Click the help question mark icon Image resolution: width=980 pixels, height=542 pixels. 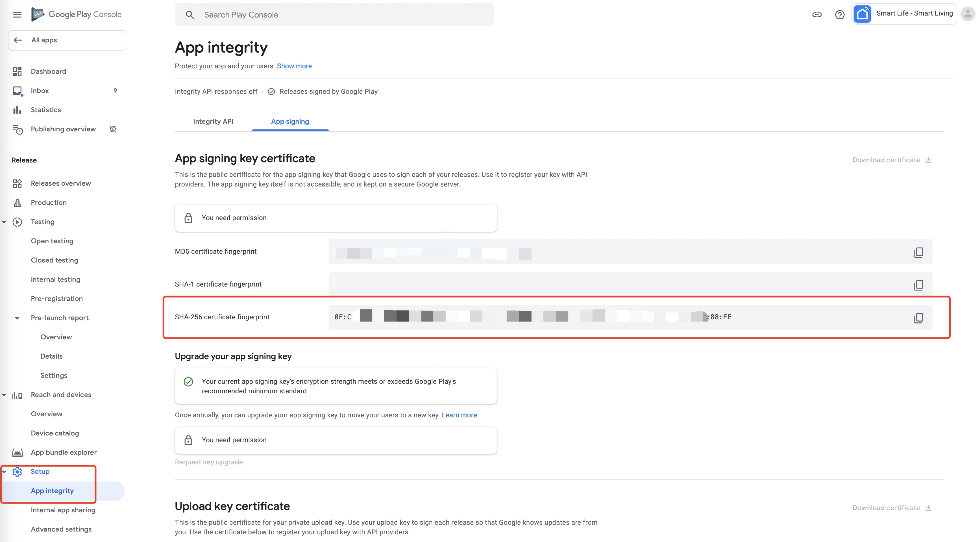[x=840, y=14]
